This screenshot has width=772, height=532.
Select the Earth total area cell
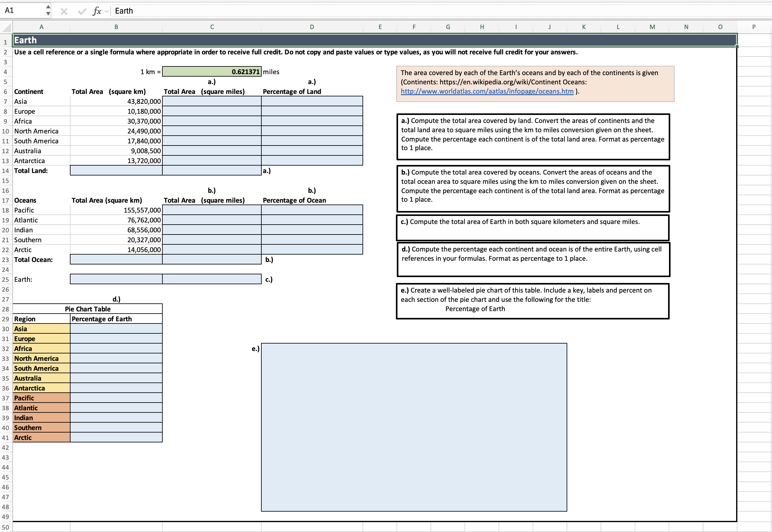tap(116, 279)
